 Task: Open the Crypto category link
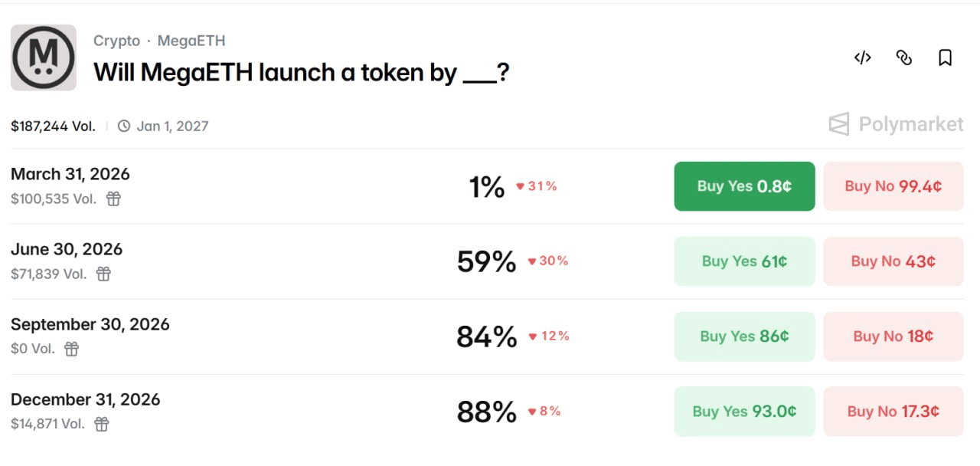[x=116, y=41]
